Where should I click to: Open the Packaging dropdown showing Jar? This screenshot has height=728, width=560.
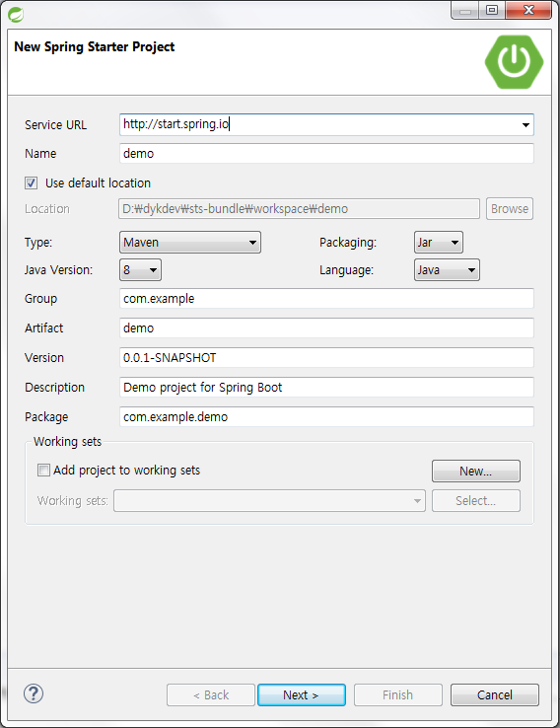[439, 243]
